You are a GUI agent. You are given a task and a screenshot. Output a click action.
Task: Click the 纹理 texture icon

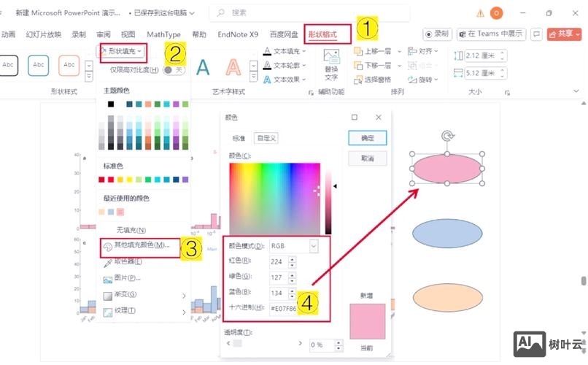point(108,312)
